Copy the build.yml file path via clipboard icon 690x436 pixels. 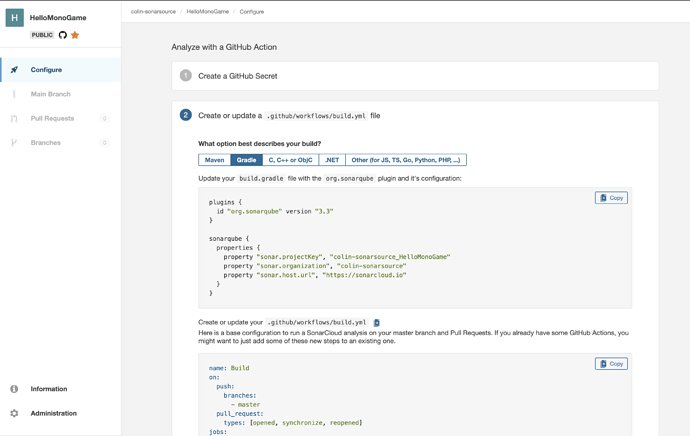377,322
